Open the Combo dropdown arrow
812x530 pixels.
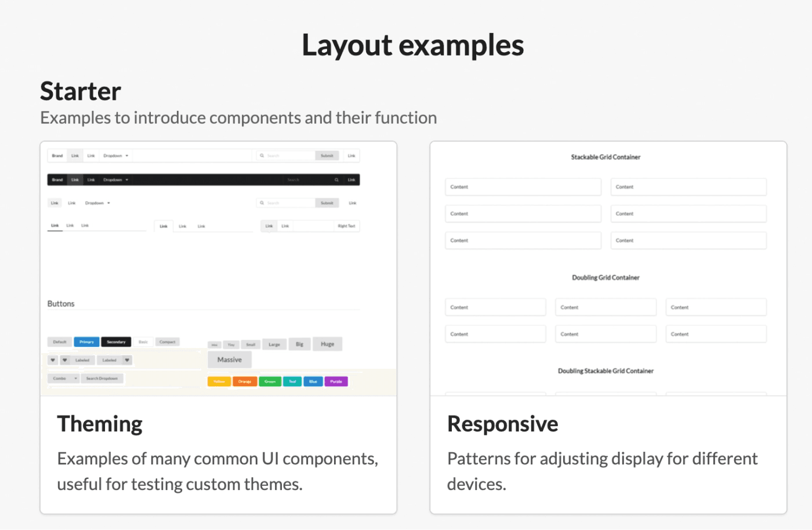click(x=75, y=379)
